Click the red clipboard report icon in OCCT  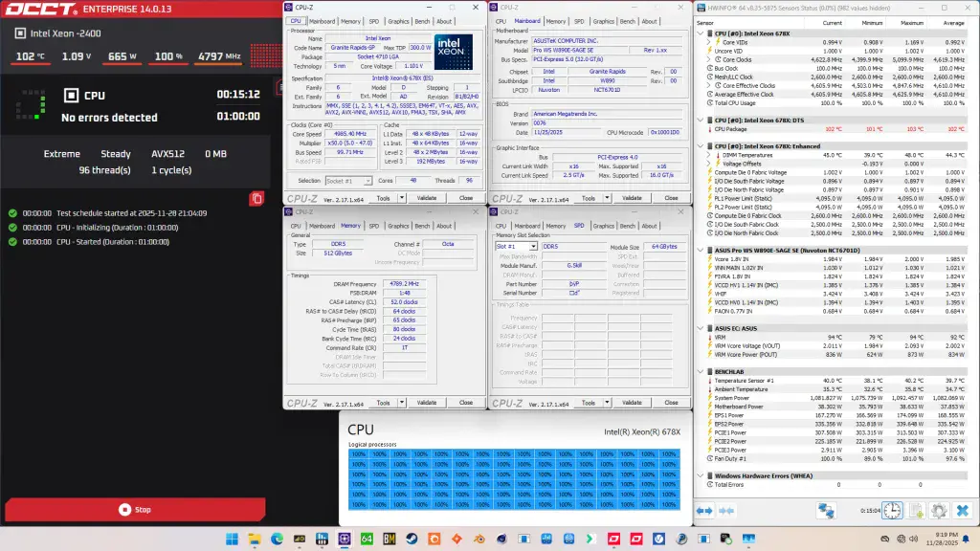tap(256, 197)
